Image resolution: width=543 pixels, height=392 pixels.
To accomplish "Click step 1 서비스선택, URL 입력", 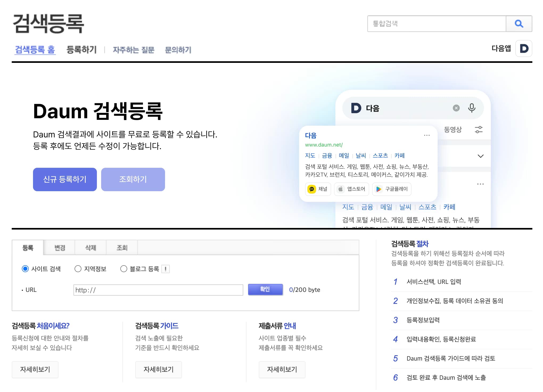I will pos(434,282).
